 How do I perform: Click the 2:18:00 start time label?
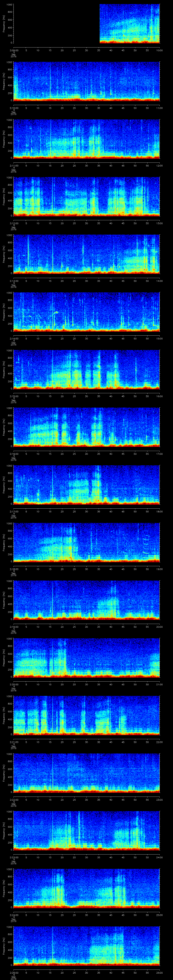(x=14, y=569)
